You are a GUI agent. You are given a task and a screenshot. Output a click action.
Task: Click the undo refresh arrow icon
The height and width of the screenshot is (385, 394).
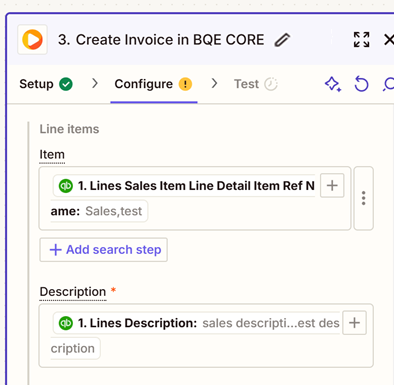pos(361,84)
